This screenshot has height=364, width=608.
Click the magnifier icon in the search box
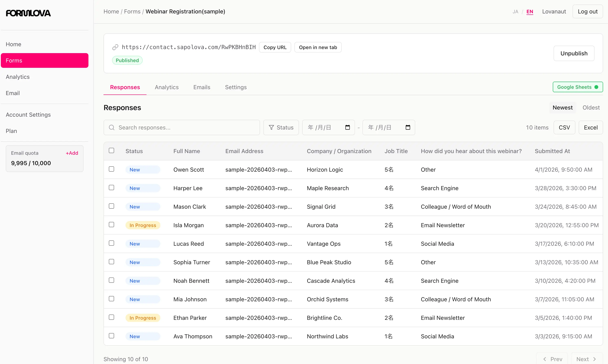click(x=112, y=128)
